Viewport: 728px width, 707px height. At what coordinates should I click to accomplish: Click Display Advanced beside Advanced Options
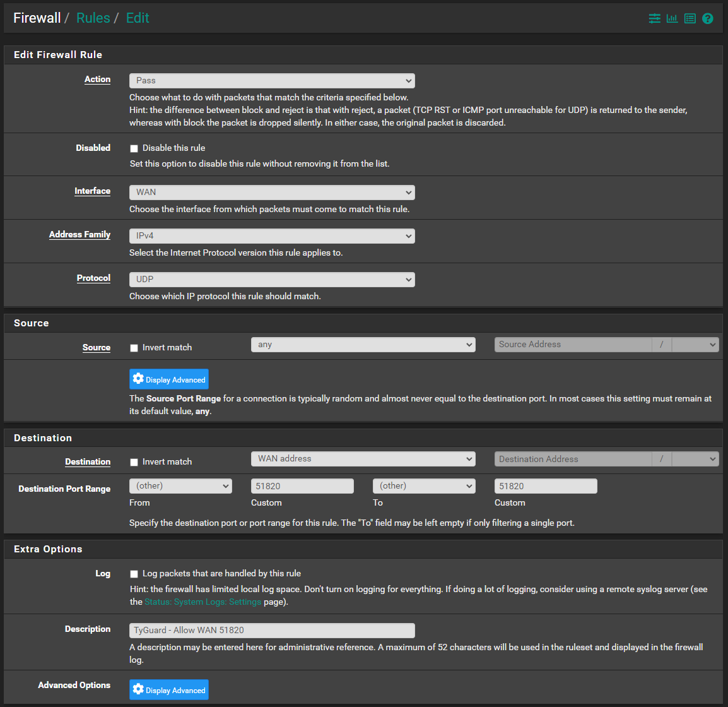tap(168, 690)
